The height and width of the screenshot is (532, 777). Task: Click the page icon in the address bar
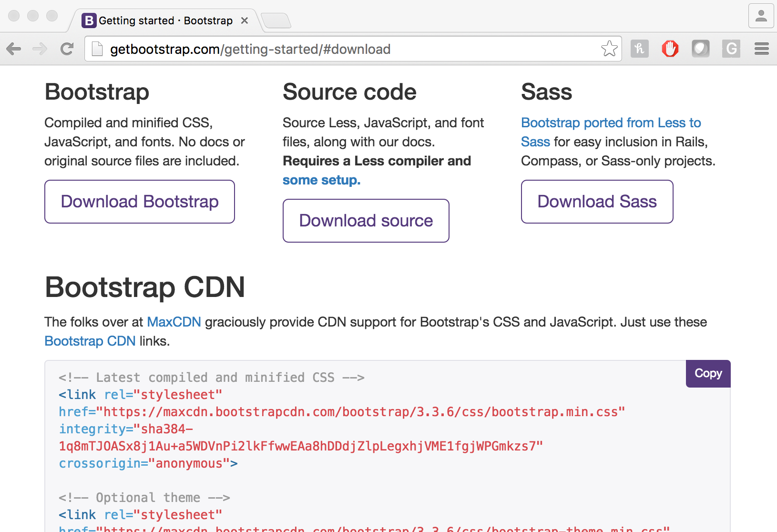[97, 49]
